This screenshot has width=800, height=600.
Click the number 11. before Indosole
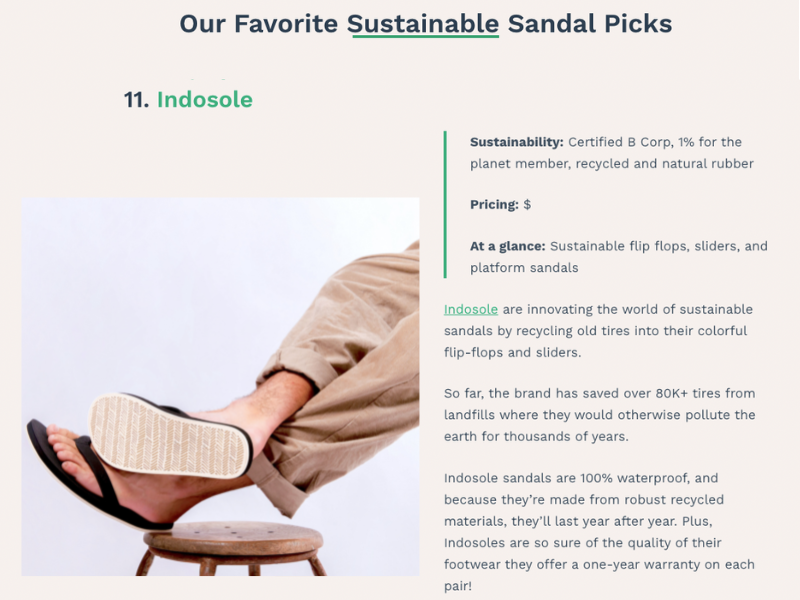(x=136, y=100)
